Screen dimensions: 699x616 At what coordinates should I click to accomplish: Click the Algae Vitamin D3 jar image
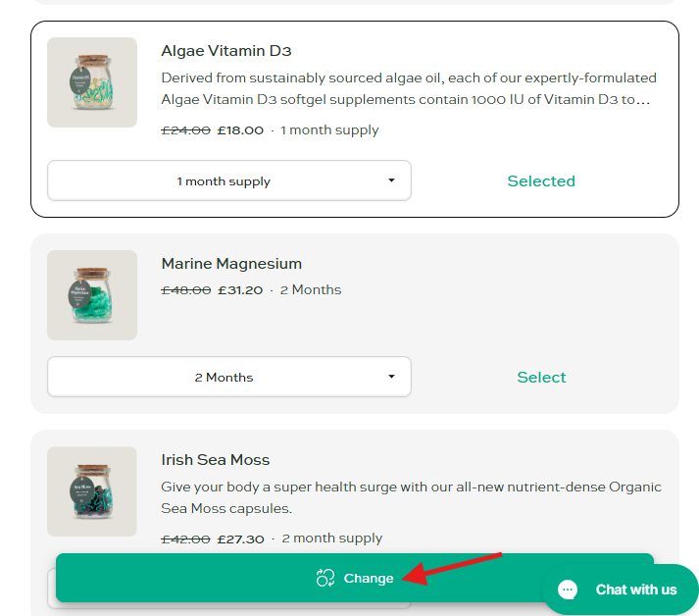point(92,82)
